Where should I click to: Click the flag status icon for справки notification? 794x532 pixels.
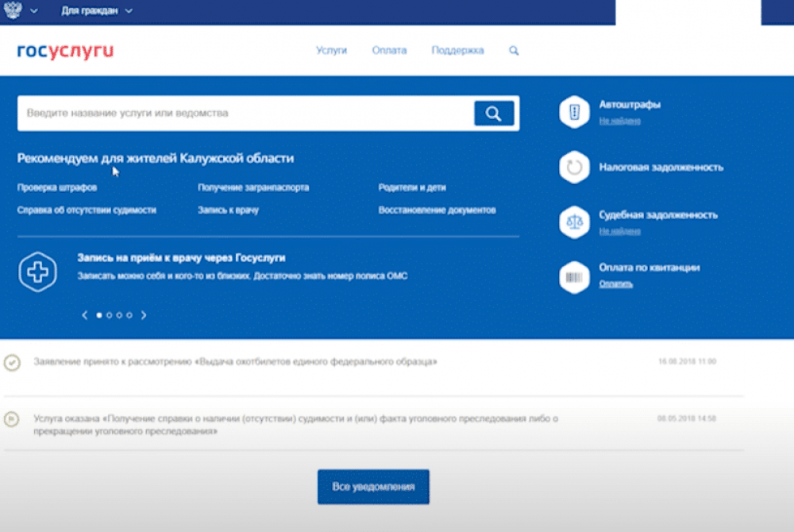tap(12, 419)
